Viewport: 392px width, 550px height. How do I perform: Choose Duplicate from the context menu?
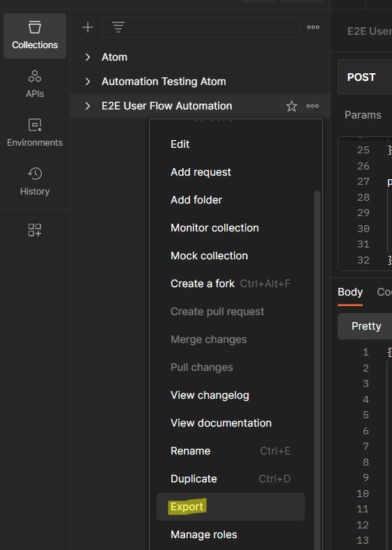(230, 479)
